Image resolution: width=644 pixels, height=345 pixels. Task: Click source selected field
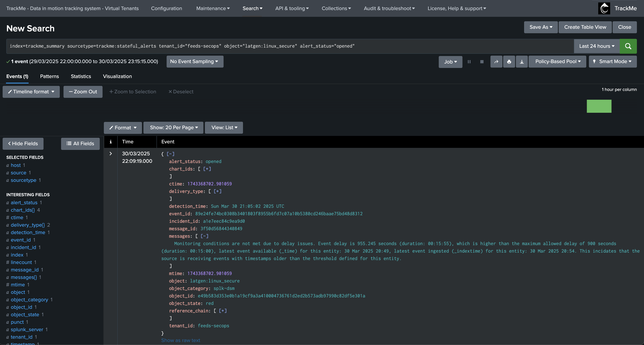[18, 173]
